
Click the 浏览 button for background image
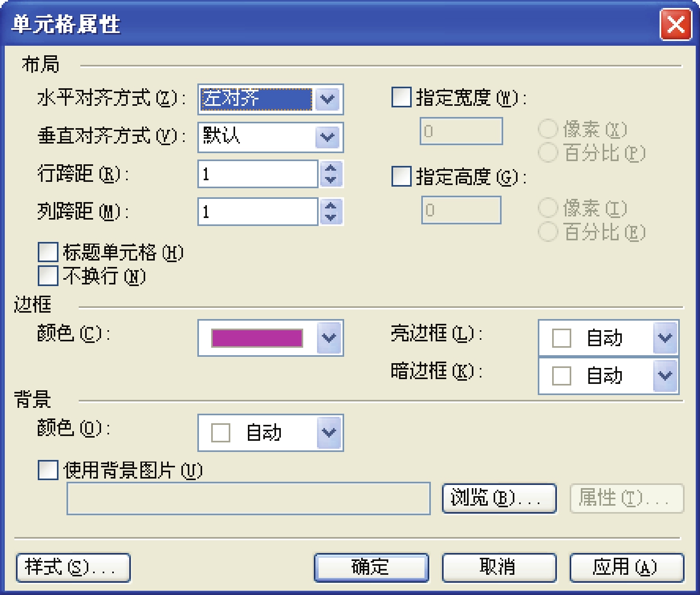click(x=499, y=498)
